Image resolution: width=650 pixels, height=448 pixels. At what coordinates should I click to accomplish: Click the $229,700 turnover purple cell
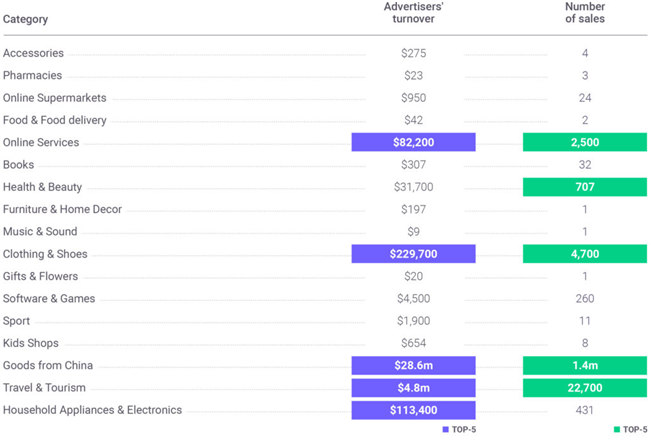click(x=413, y=254)
